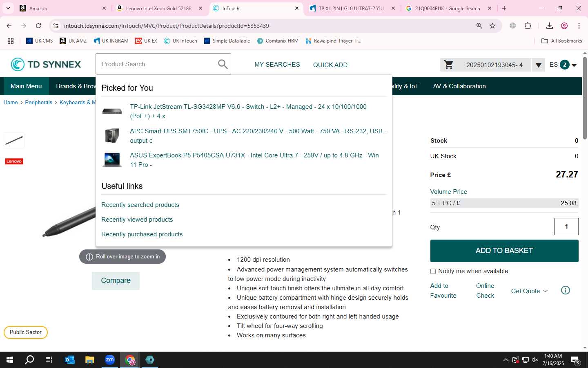
Task: Open the Chrome profile avatar icon
Action: tap(564, 25)
